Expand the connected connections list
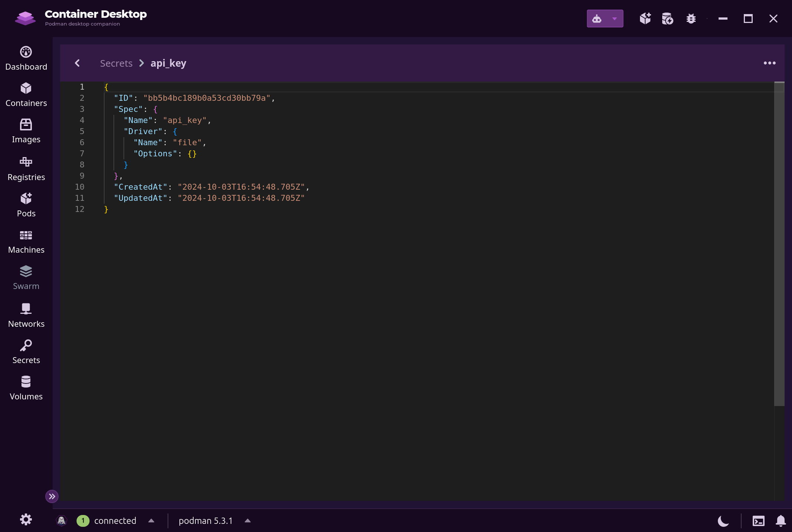This screenshot has height=532, width=792. pos(151,521)
